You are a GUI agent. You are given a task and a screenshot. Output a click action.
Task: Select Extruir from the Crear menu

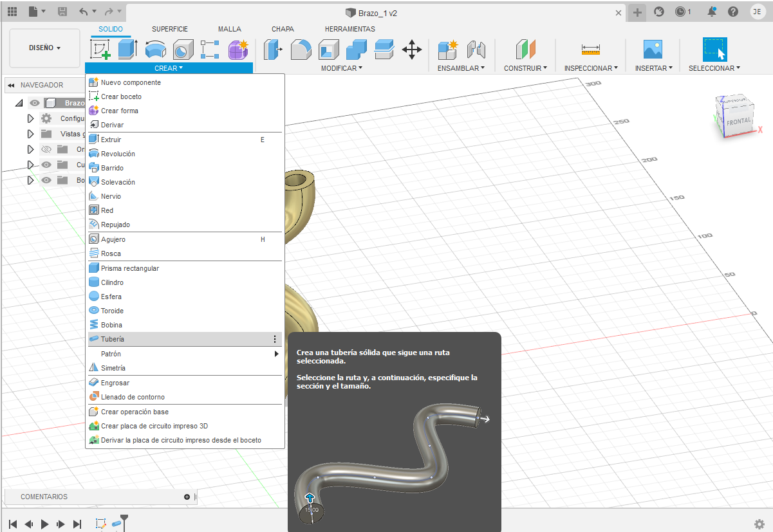point(185,140)
